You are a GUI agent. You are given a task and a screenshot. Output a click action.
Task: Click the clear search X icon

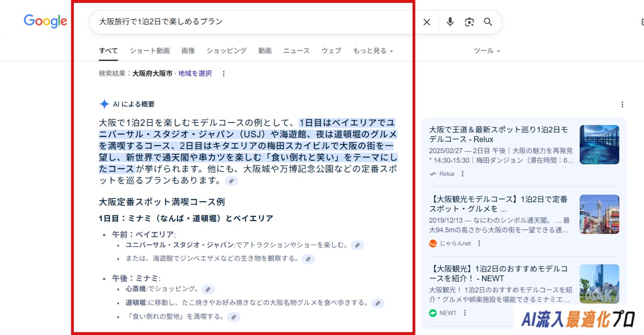point(426,22)
